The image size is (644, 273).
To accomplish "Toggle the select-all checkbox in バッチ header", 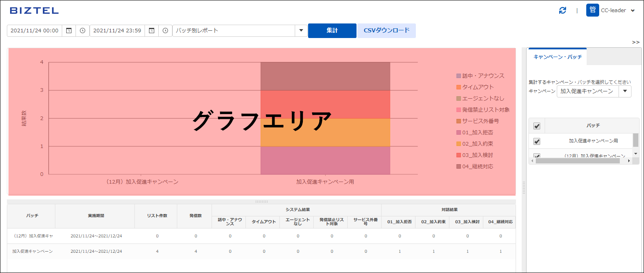I will (x=537, y=126).
